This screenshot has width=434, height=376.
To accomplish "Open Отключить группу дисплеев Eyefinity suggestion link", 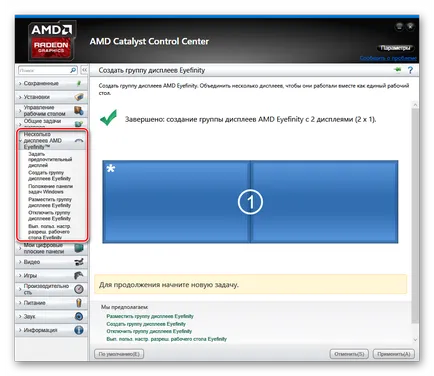I will (x=149, y=331).
